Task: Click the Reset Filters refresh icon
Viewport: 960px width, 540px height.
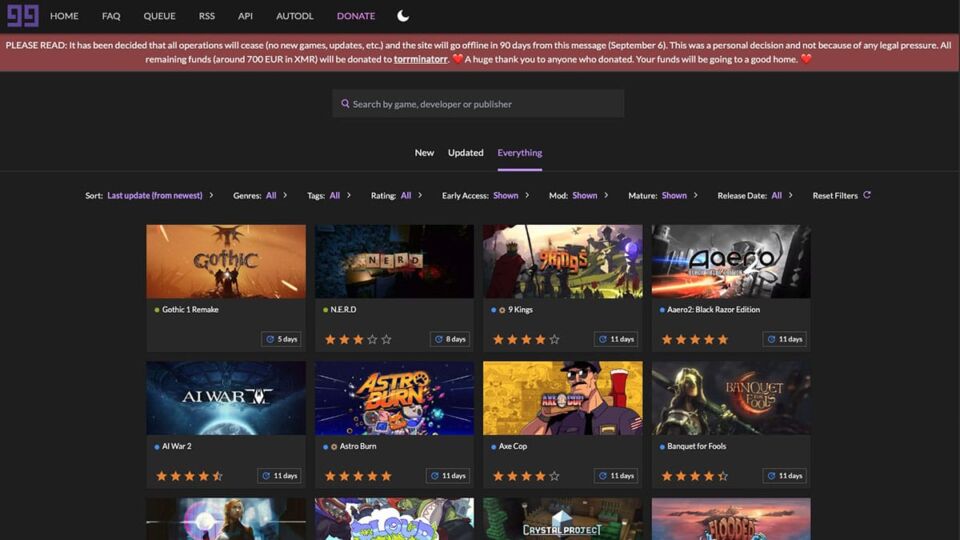Action: click(867, 195)
